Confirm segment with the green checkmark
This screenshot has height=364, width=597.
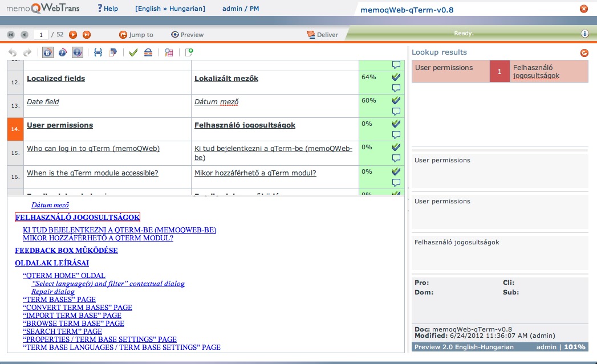[x=133, y=52]
